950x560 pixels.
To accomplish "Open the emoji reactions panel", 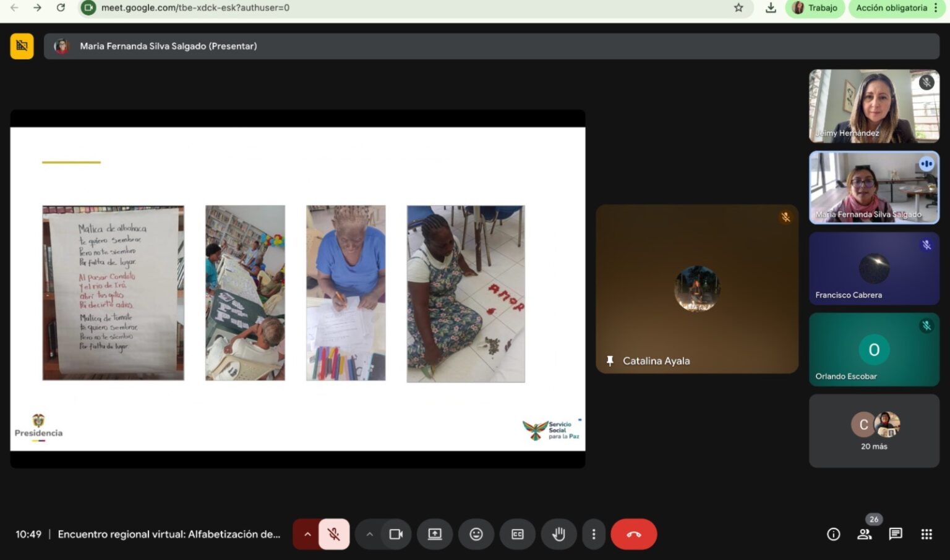I will (x=476, y=534).
